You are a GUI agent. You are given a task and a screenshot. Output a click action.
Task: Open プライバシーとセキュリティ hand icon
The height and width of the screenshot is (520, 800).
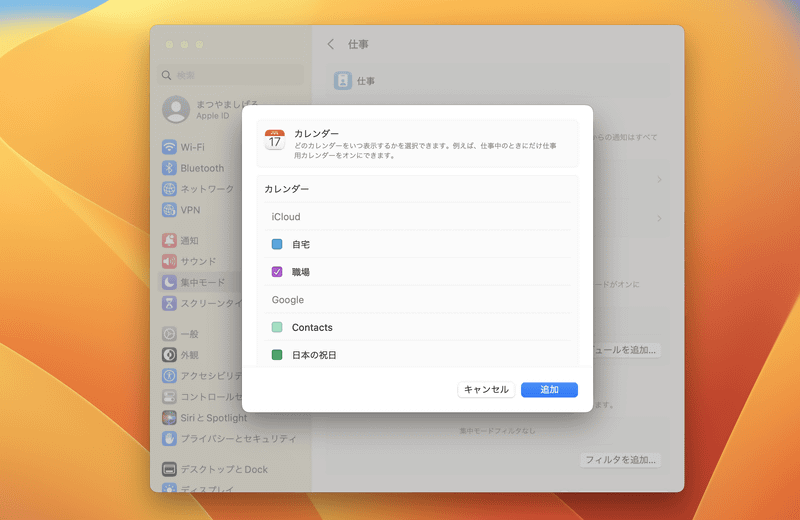click(x=169, y=438)
